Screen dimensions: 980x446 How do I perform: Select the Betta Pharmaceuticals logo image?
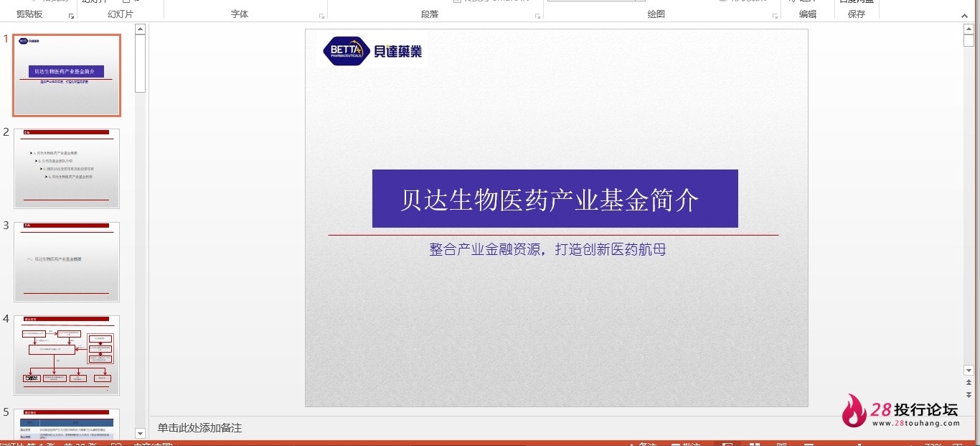(x=372, y=50)
